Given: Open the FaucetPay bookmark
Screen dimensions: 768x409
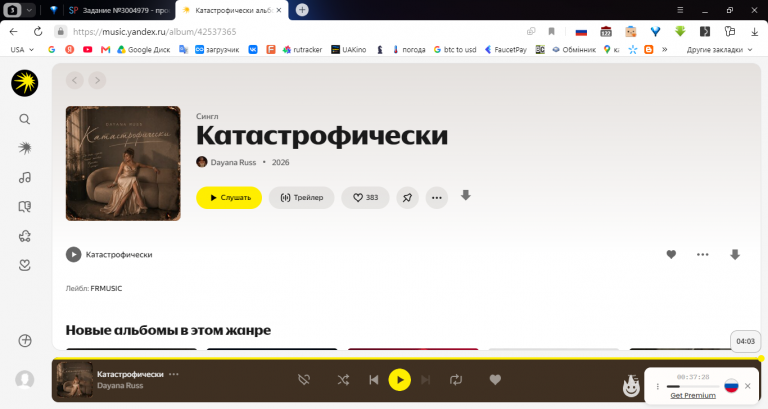Looking at the screenshot, I should click(505, 49).
